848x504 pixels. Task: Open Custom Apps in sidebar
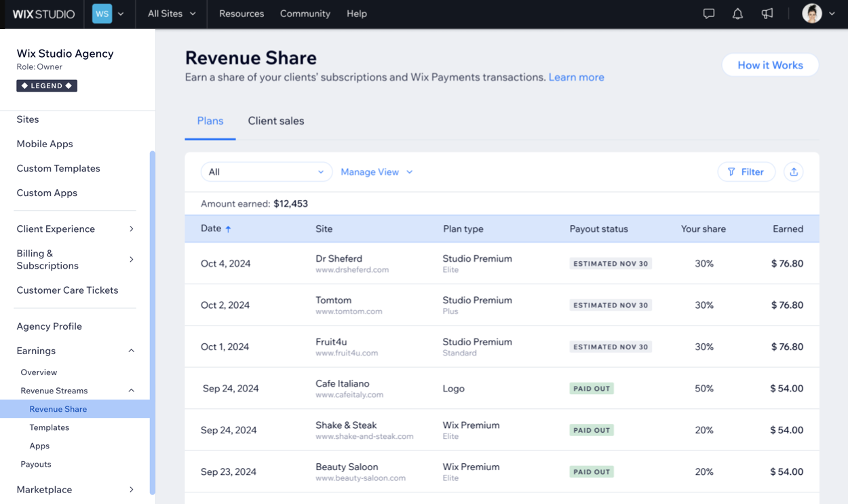47,193
